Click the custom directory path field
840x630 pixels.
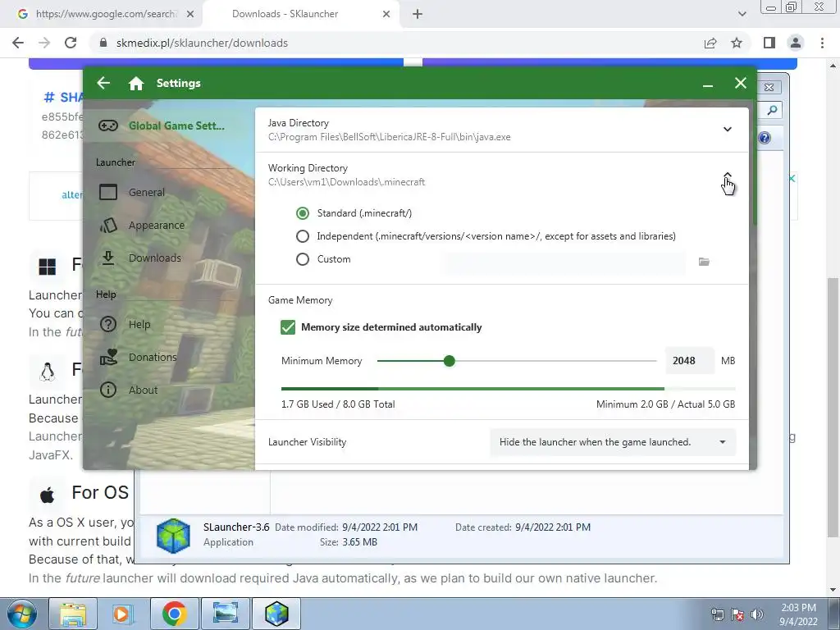point(564,262)
